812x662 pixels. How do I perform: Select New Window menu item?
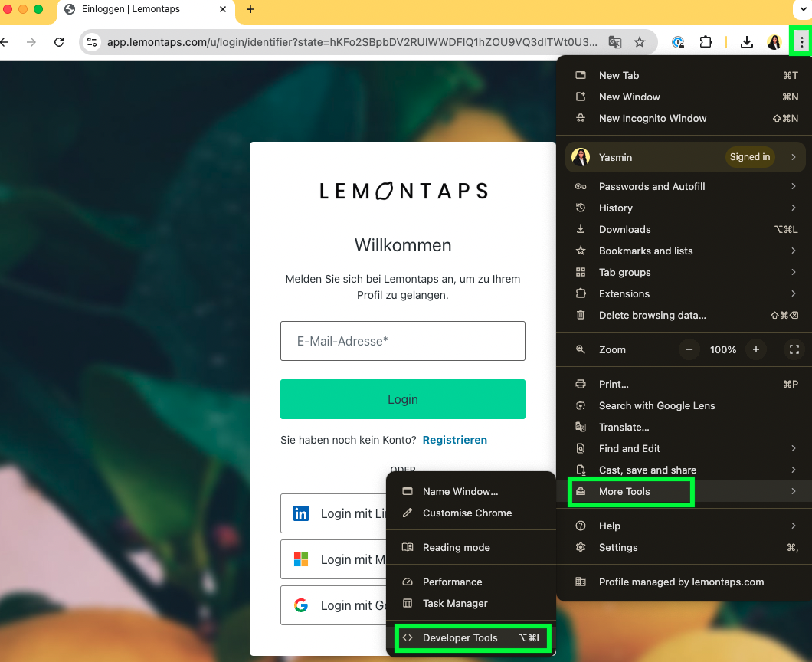tap(686, 97)
